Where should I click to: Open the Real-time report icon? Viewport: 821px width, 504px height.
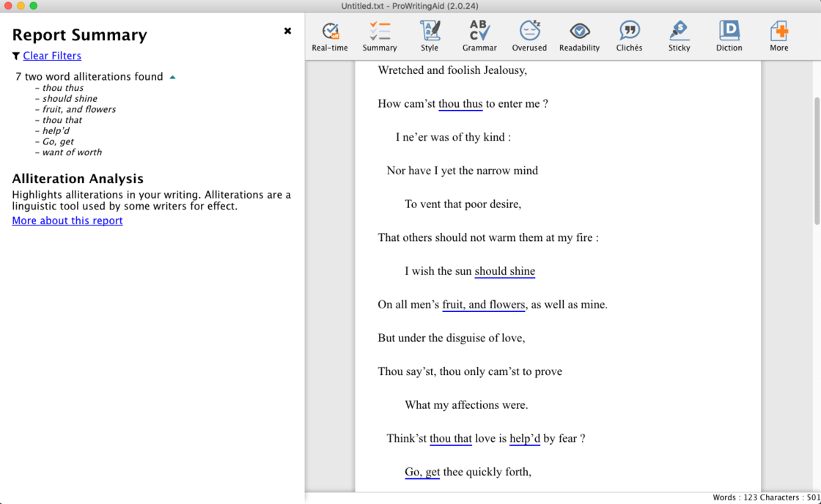point(330,36)
